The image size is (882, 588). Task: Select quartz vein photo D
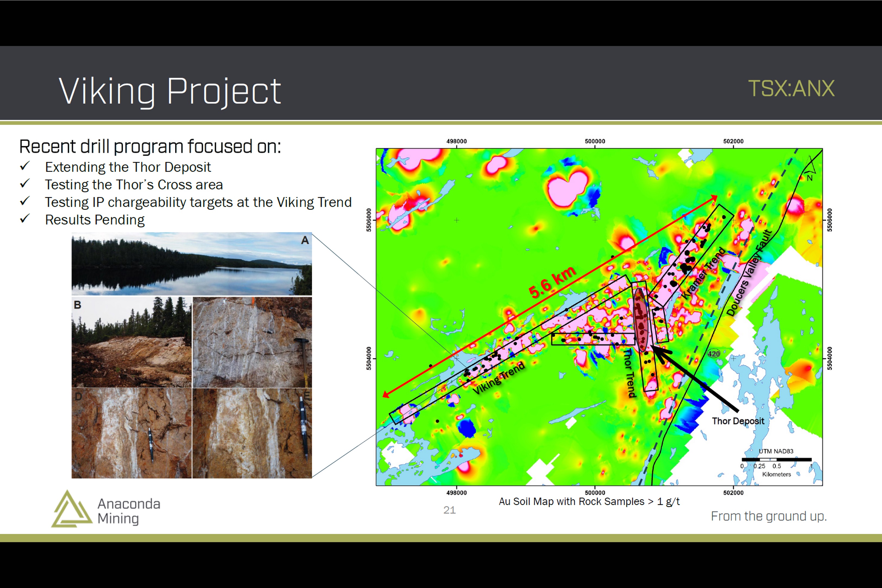click(132, 433)
